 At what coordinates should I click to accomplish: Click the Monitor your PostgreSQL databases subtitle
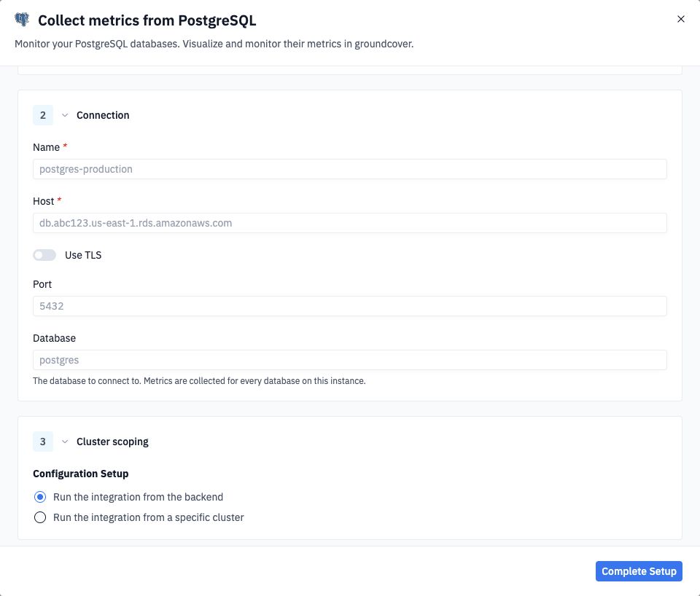(214, 44)
